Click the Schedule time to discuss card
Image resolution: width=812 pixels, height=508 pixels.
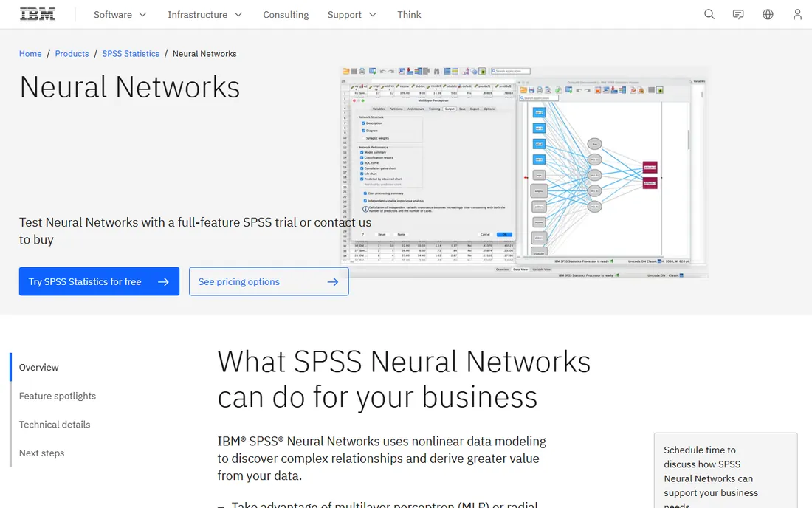[726, 471]
